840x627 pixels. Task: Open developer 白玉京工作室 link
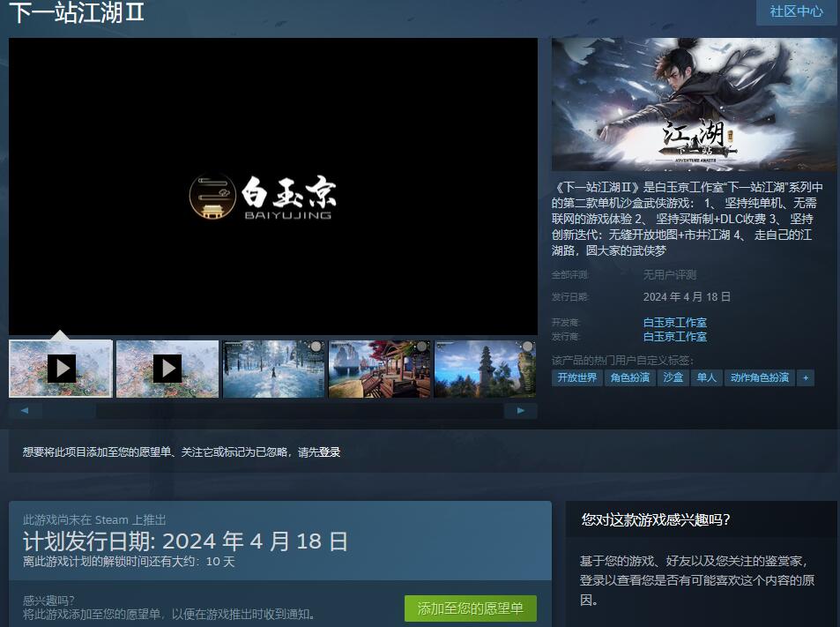674,323
